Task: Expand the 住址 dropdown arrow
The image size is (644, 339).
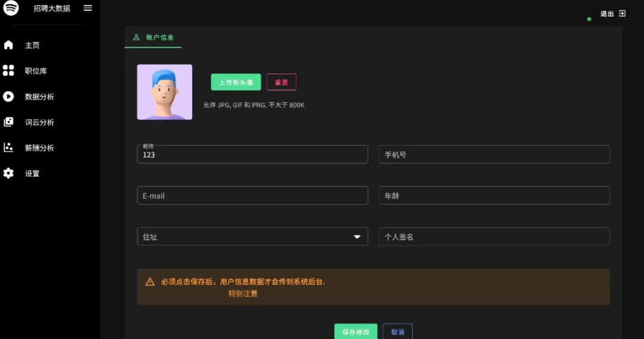Action: [x=357, y=237]
